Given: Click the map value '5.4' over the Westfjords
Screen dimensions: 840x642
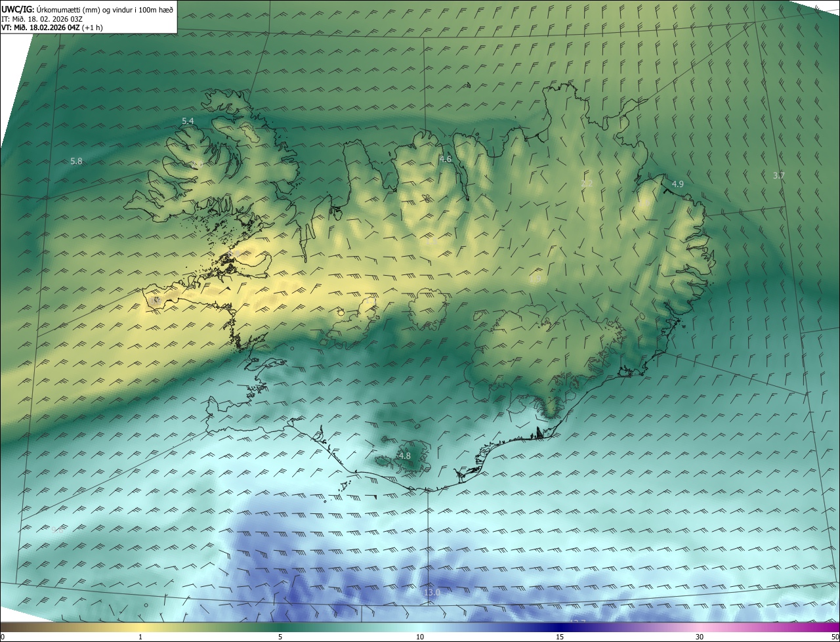Looking at the screenshot, I should 188,121.
